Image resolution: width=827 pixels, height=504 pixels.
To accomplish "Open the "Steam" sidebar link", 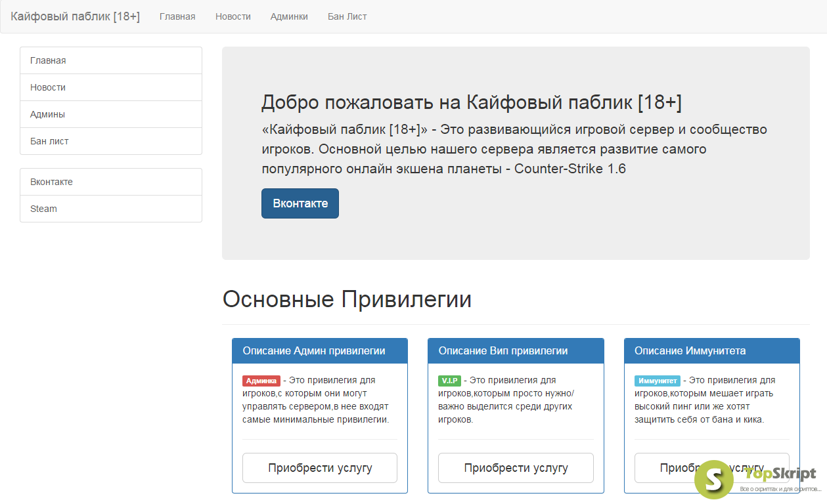I will pos(111,209).
